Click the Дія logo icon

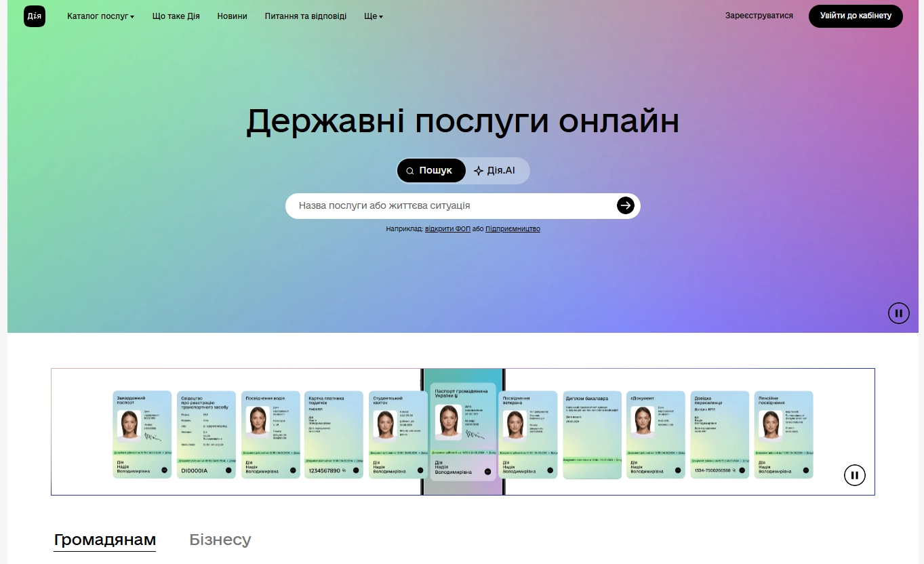coord(35,16)
